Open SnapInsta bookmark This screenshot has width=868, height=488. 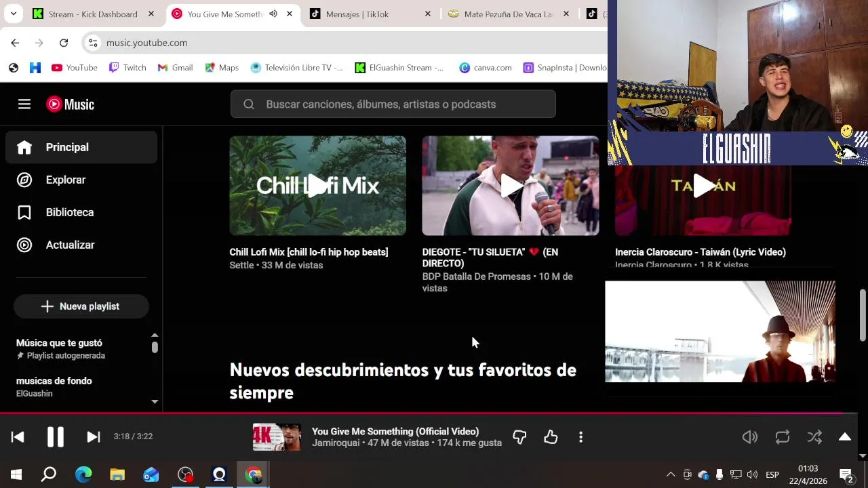pos(565,68)
